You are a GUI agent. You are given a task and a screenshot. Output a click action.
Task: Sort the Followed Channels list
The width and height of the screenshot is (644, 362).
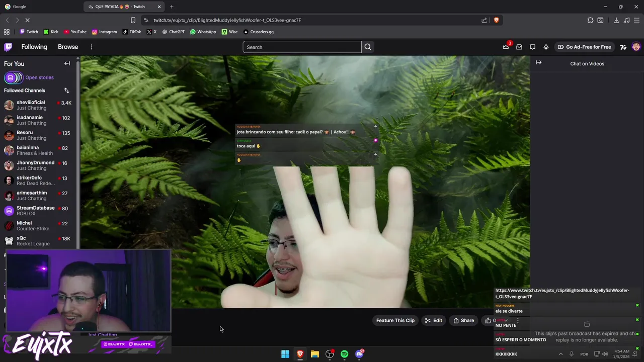(x=66, y=90)
